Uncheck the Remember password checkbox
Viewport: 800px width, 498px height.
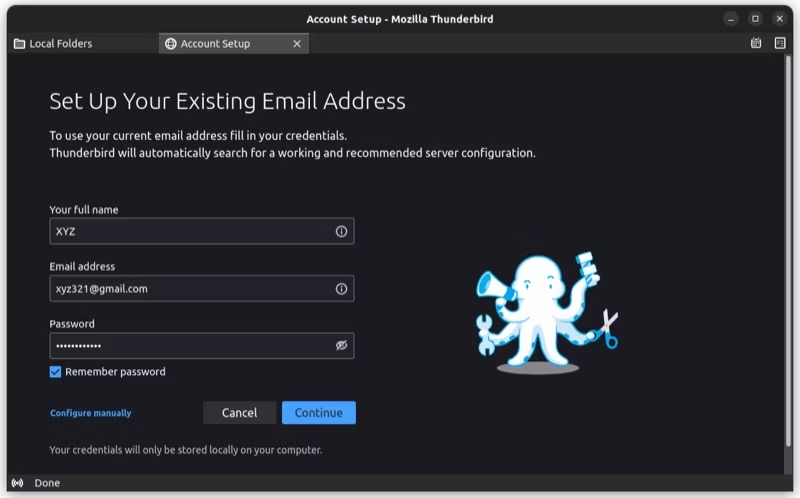(x=55, y=372)
